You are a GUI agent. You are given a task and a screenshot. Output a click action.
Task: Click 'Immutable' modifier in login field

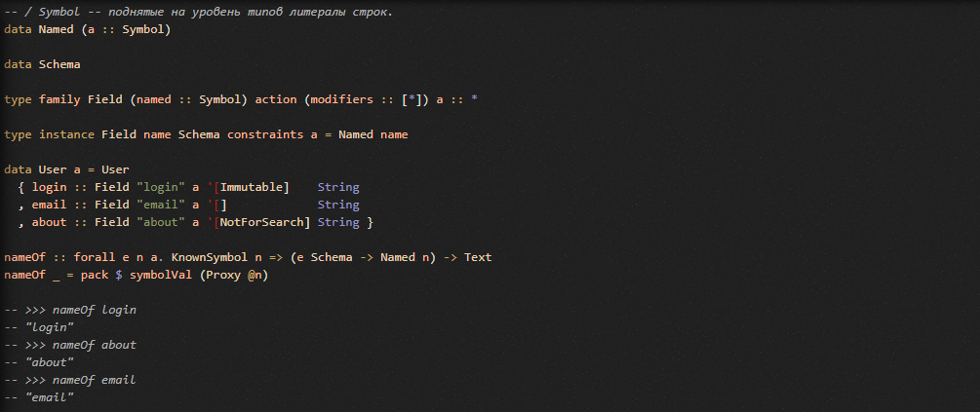[252, 187]
